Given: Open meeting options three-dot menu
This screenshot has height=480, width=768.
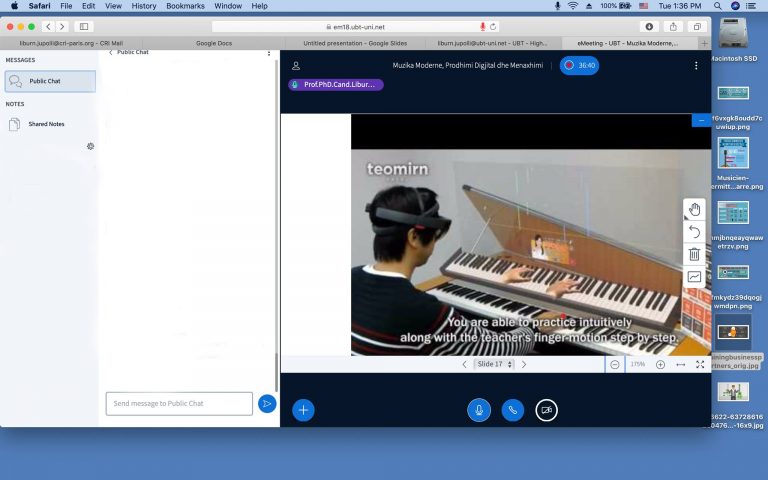Looking at the screenshot, I should coord(696,66).
